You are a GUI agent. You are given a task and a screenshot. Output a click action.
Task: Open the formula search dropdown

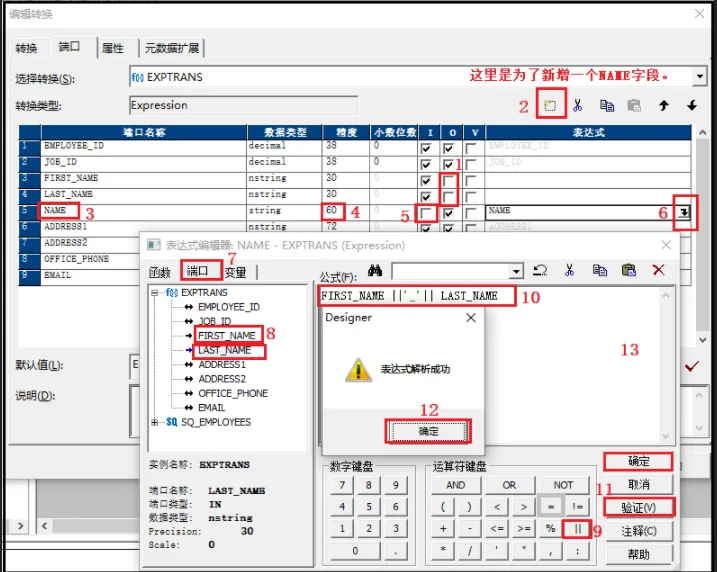pyautogui.click(x=516, y=271)
